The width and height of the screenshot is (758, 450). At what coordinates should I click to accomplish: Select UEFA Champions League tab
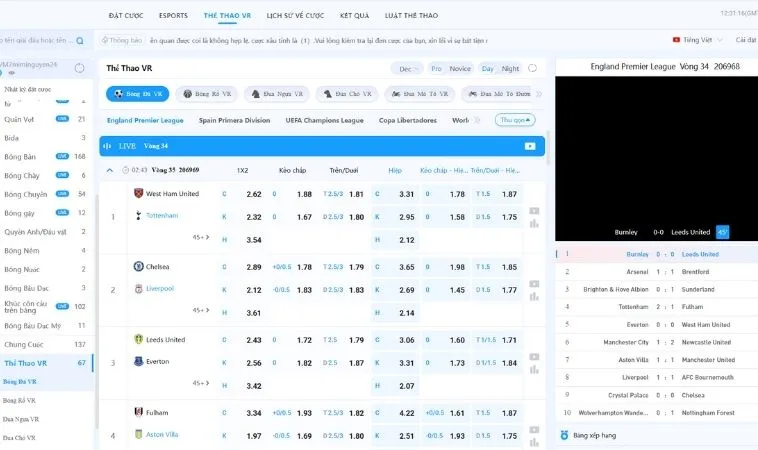click(x=324, y=120)
